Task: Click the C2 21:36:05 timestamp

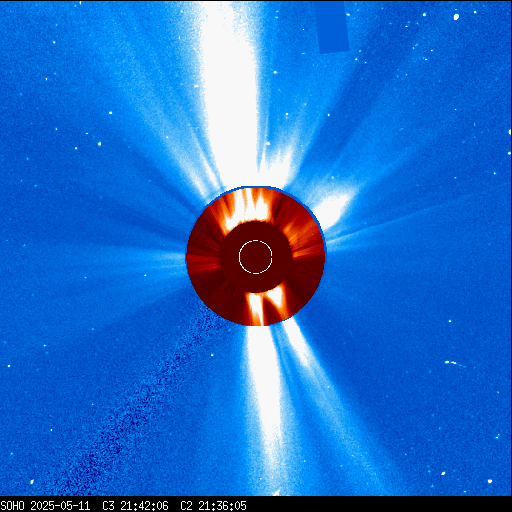Action: (213, 506)
